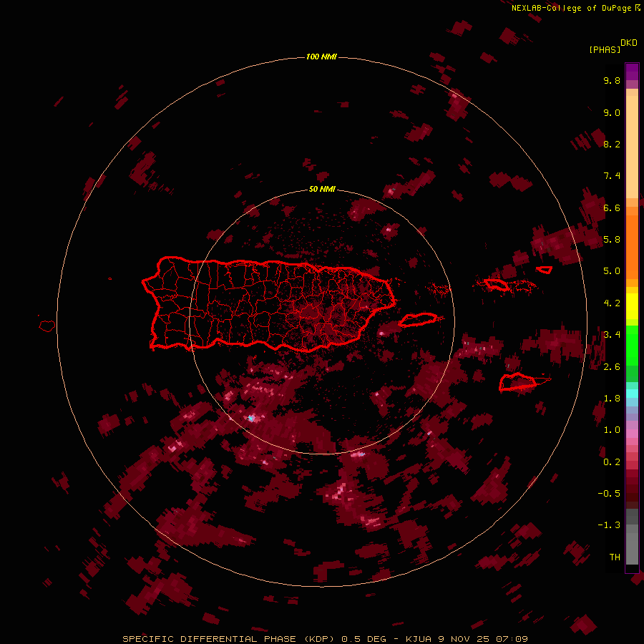Click the 8.2 scale value

[612, 144]
